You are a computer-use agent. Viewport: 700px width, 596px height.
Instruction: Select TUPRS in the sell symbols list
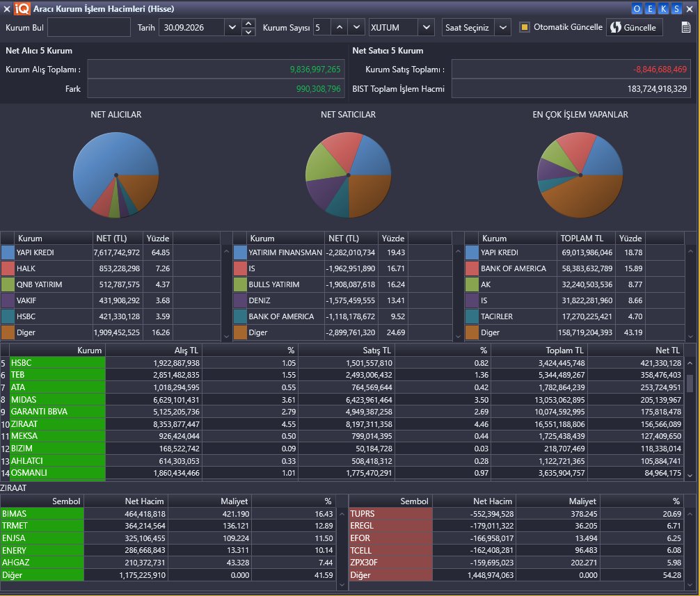coord(516,514)
